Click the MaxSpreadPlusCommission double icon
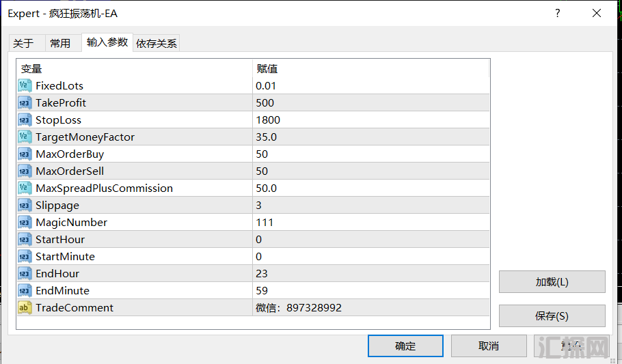622x364 pixels. tap(25, 188)
